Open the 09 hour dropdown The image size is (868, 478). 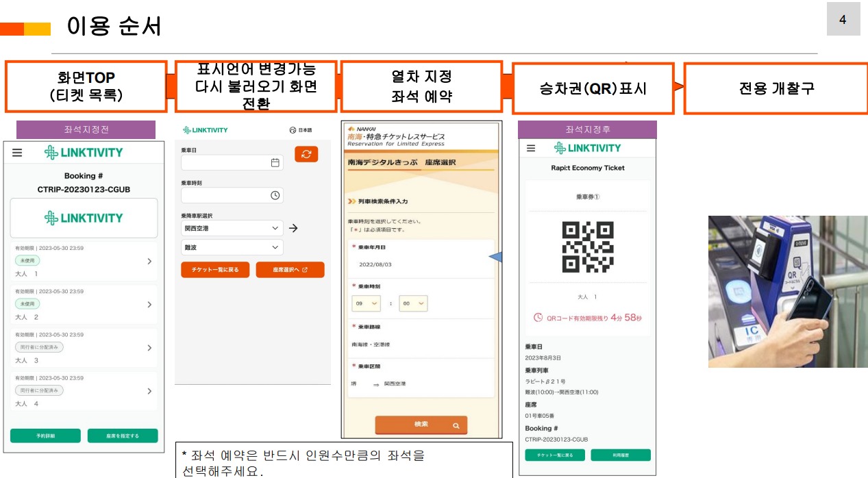pos(367,303)
